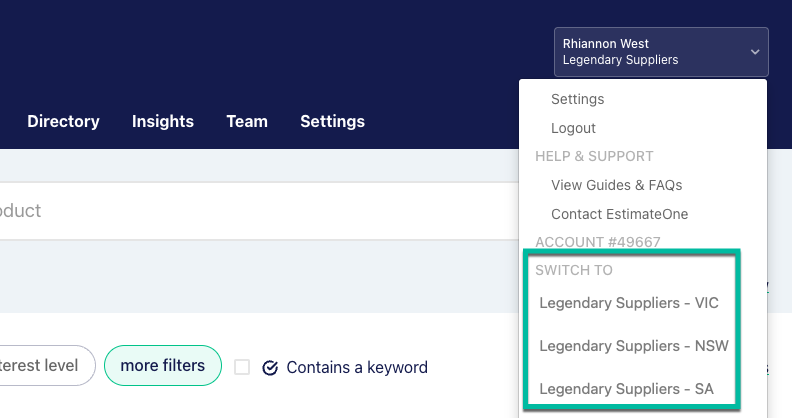The image size is (792, 418).
Task: Switch to Legendary Suppliers - SA account
Action: pos(626,389)
